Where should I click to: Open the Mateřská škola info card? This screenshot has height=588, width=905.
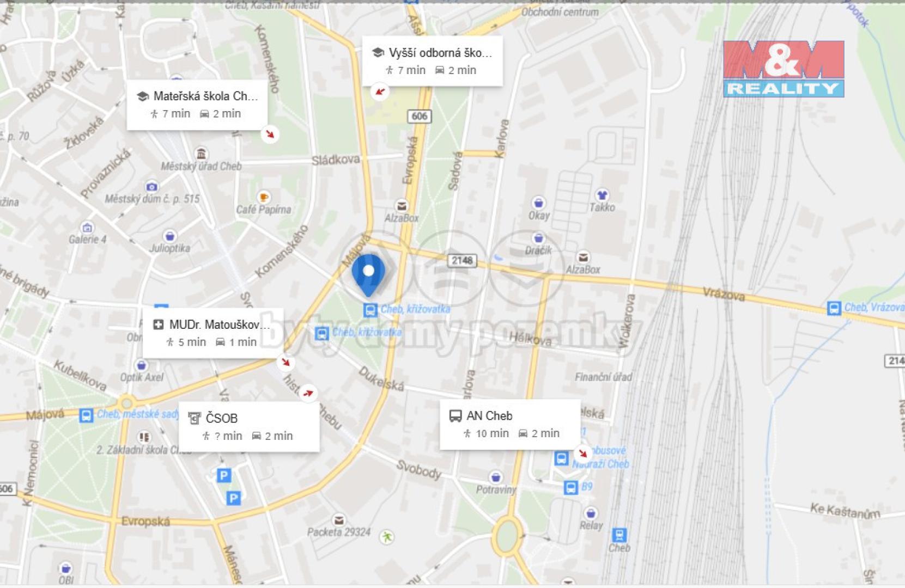197,105
